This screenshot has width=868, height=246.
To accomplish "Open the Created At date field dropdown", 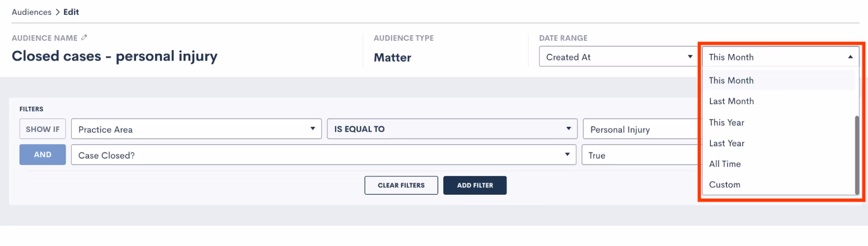I will (x=618, y=57).
